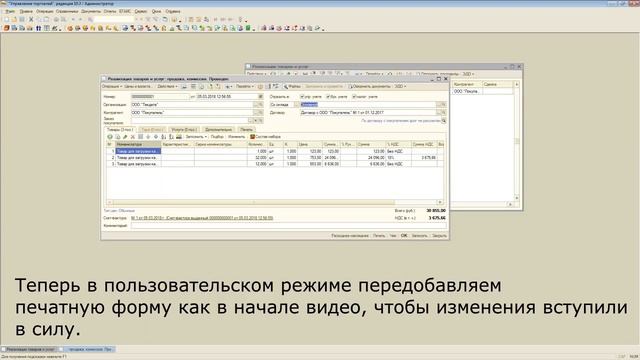640x360 pixels.
Task: Click the Контрагент column header in back window
Action: 466,84
